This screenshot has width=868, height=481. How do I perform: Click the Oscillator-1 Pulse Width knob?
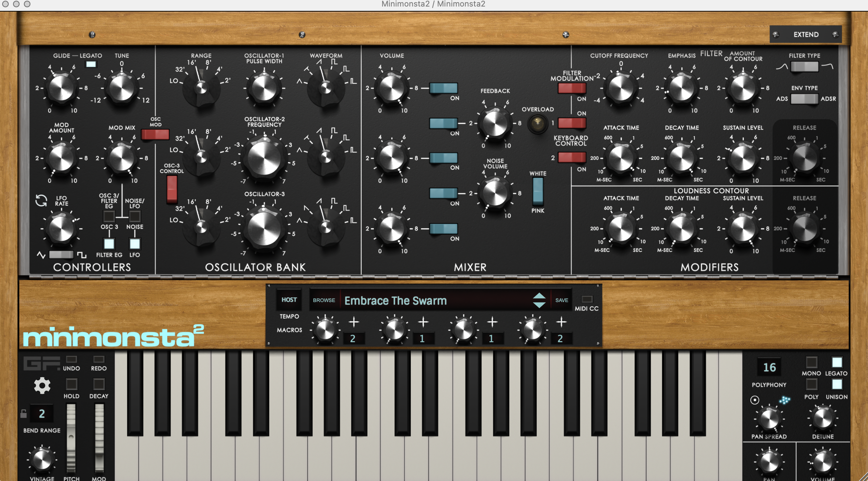(264, 88)
